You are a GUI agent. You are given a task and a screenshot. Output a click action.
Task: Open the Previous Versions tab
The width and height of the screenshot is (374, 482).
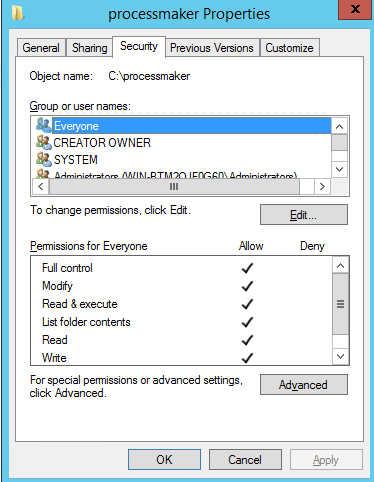(x=212, y=48)
